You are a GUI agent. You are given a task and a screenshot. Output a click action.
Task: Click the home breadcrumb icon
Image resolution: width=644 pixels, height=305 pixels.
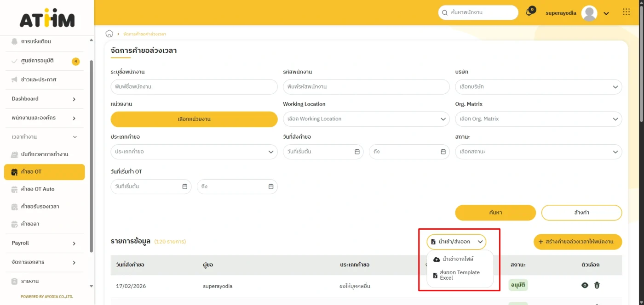(x=109, y=34)
